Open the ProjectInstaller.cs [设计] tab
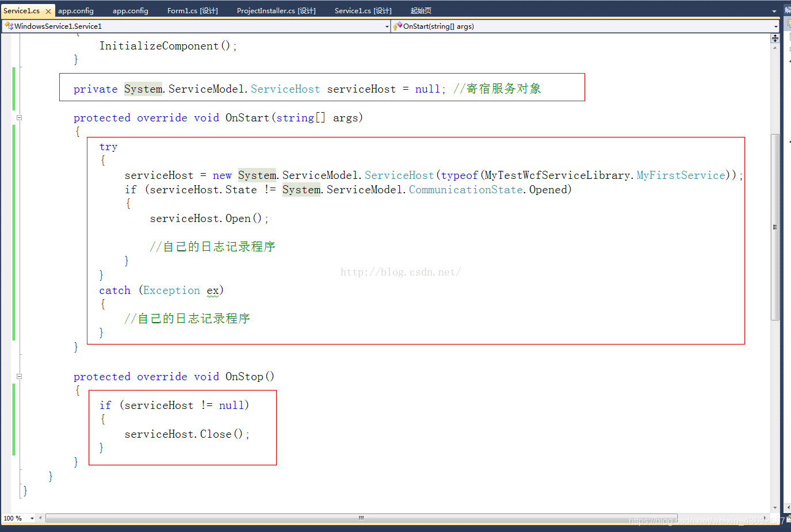Image resolution: width=791 pixels, height=532 pixels. coord(276,11)
